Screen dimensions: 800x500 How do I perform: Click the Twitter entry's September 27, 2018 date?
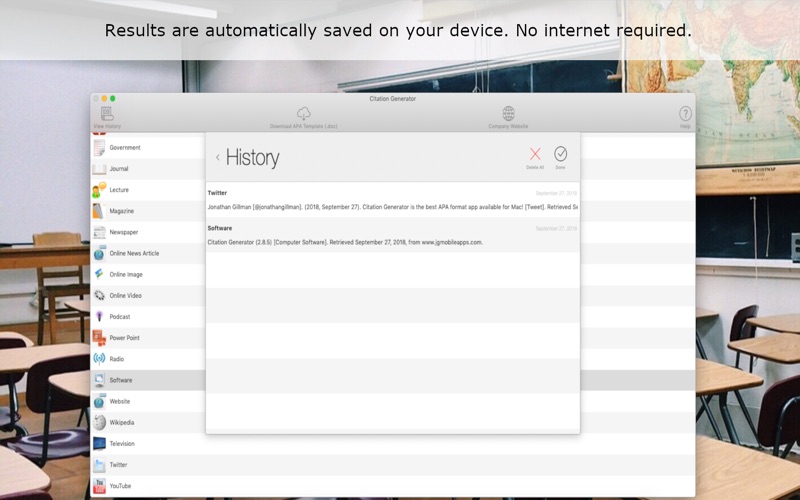click(556, 193)
